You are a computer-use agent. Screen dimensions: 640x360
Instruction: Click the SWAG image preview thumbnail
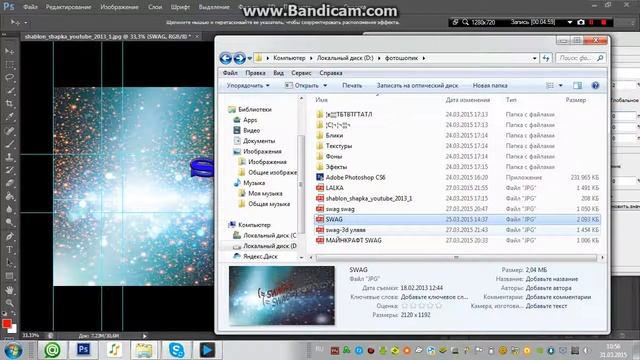(x=282, y=296)
